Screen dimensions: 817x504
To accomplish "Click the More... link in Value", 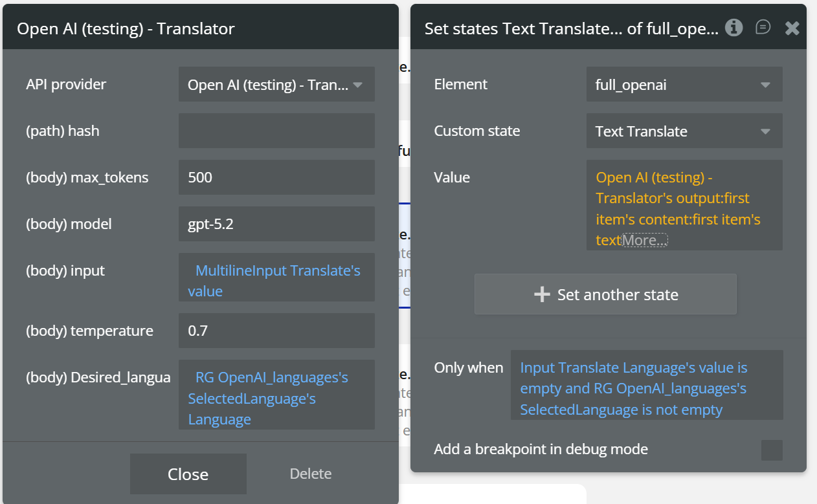I will 645,241.
